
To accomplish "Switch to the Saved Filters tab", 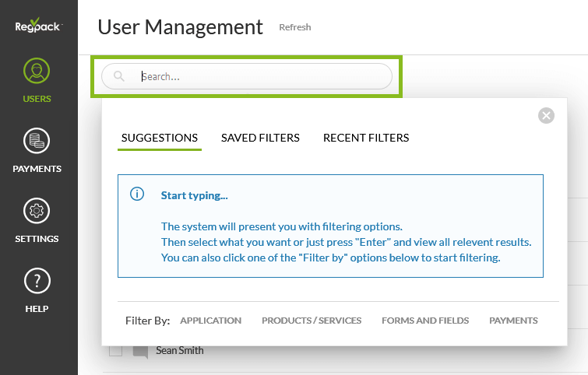I will (260, 138).
